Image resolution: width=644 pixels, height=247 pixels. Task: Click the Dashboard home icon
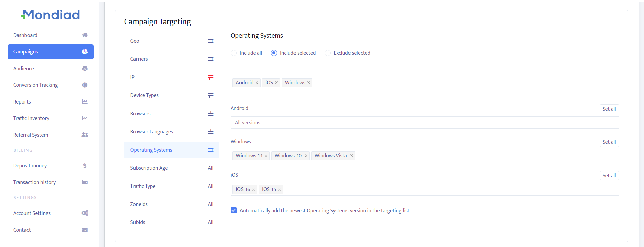(85, 35)
